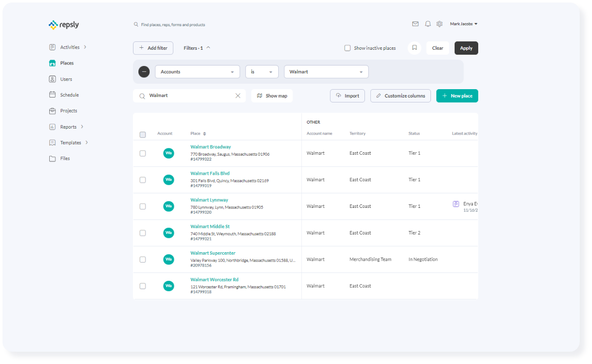Click the Add filter button

pyautogui.click(x=153, y=48)
